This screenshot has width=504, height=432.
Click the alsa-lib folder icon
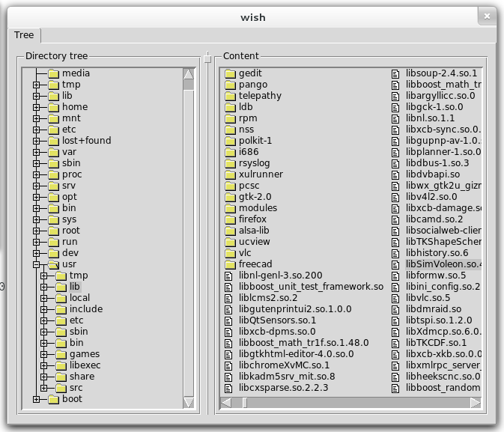coord(230,231)
